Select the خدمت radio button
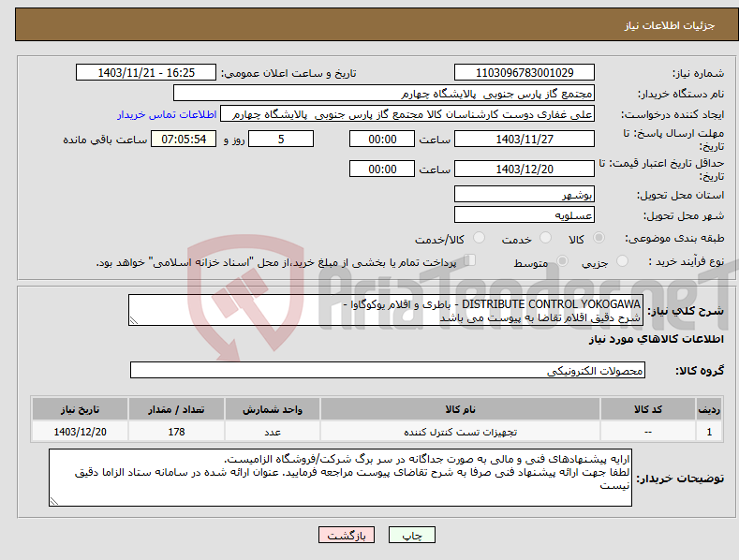Screen dimensions: 739x560 click(545, 238)
